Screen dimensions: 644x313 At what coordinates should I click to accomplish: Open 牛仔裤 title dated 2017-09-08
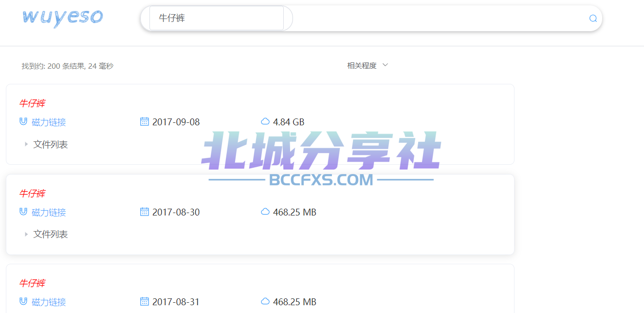[32, 103]
